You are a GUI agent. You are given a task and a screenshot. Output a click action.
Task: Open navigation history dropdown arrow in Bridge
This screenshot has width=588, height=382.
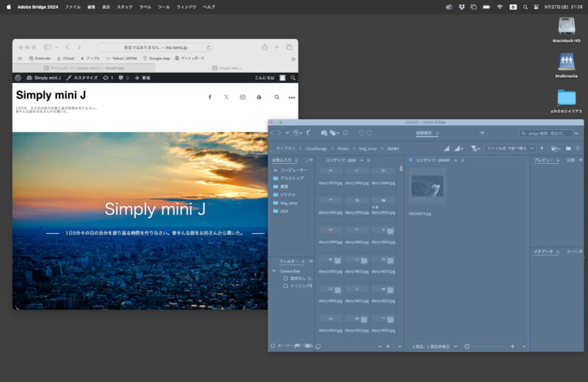point(287,133)
